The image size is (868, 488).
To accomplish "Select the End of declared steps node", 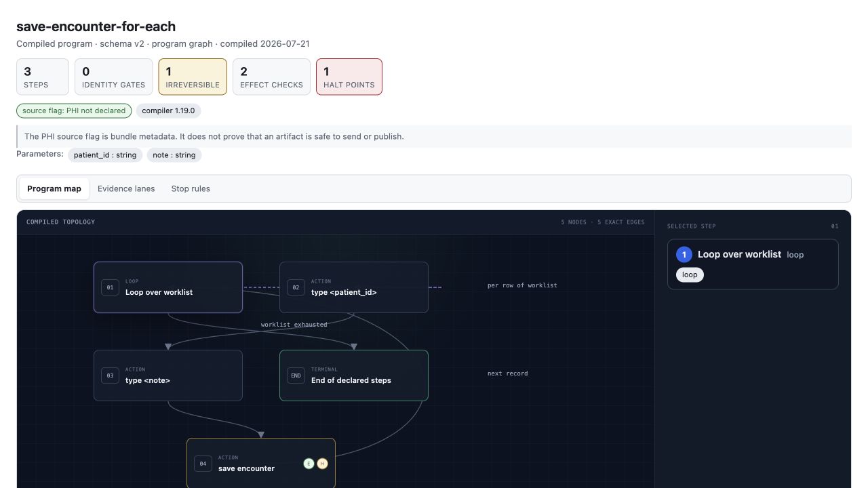I will coord(354,375).
